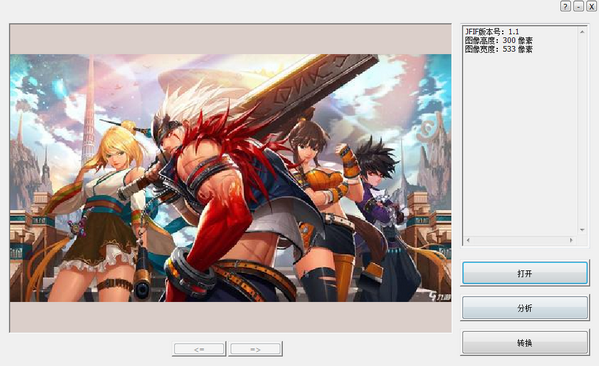
Task: Click the empty area of the info textbox
Action: (520, 145)
